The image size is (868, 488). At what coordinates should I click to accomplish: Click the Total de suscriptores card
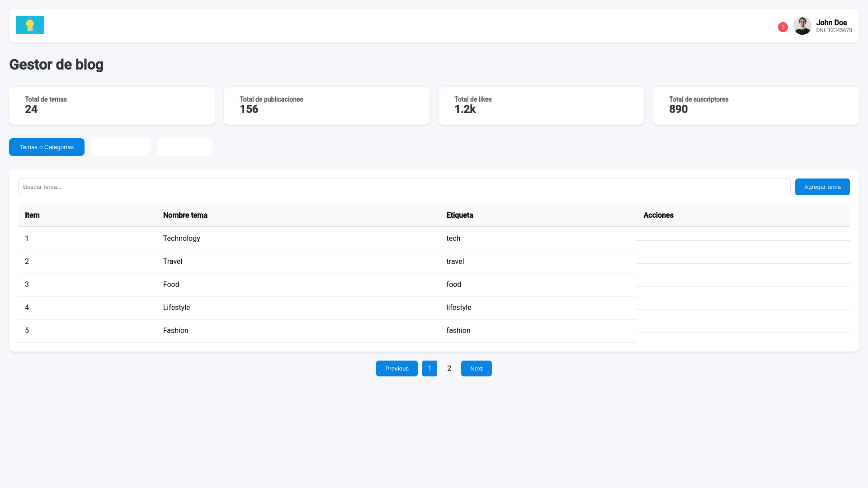[755, 106]
